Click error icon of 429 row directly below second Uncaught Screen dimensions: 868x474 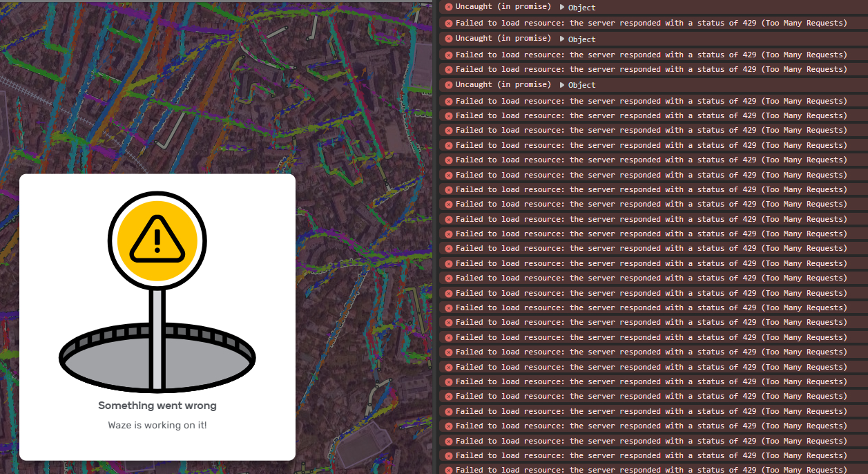point(448,55)
